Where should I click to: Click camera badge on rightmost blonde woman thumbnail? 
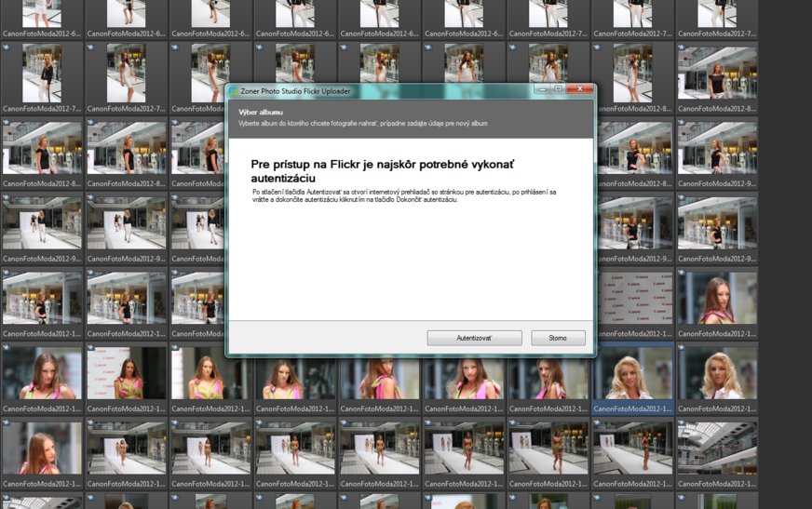click(x=682, y=349)
